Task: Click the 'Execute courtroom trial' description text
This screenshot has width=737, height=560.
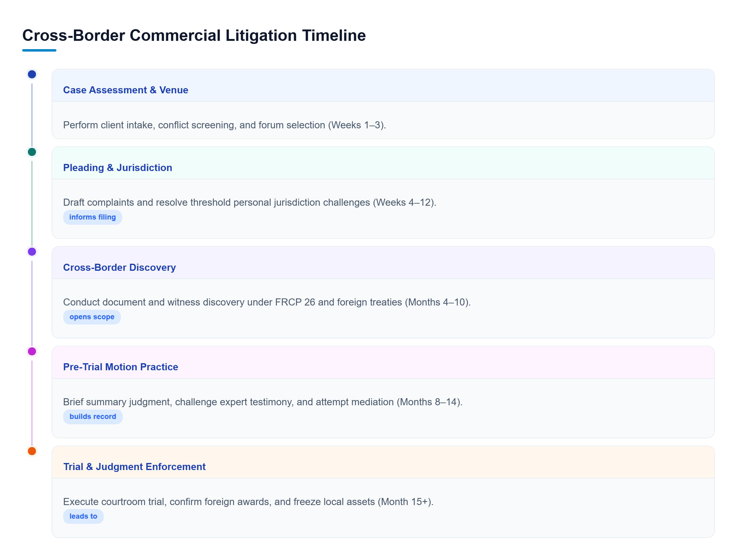Action: click(x=248, y=501)
